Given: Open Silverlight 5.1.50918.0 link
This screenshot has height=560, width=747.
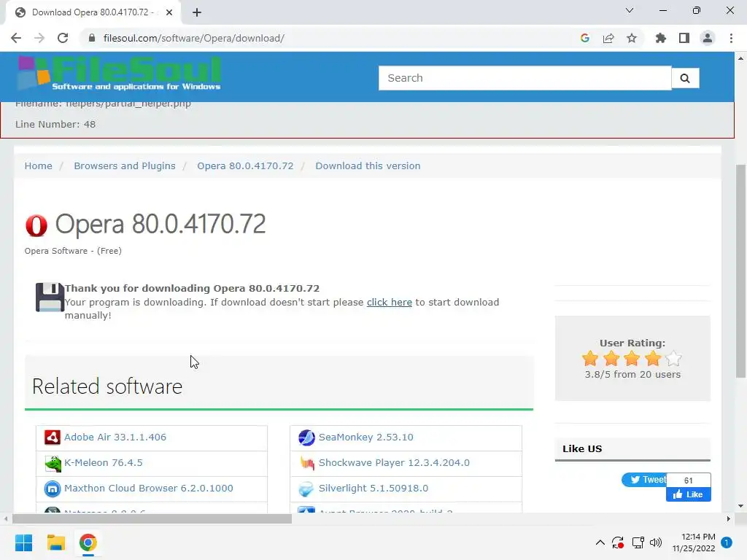Looking at the screenshot, I should click(373, 488).
